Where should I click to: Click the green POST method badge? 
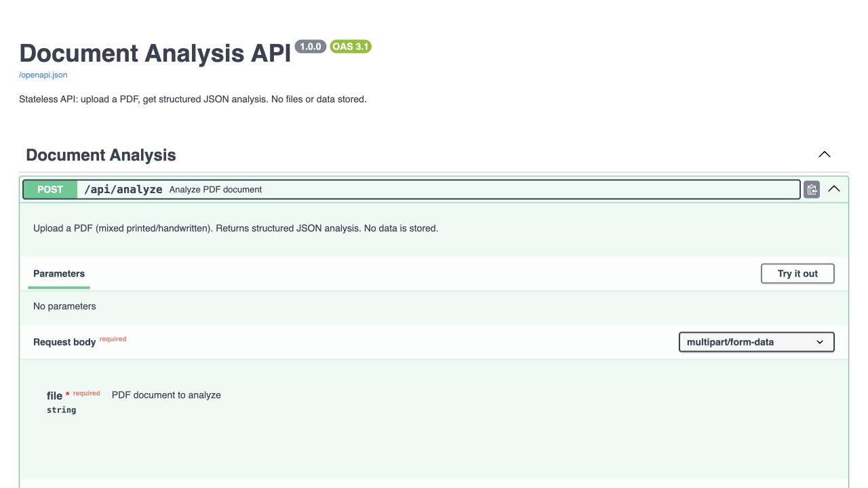click(50, 190)
